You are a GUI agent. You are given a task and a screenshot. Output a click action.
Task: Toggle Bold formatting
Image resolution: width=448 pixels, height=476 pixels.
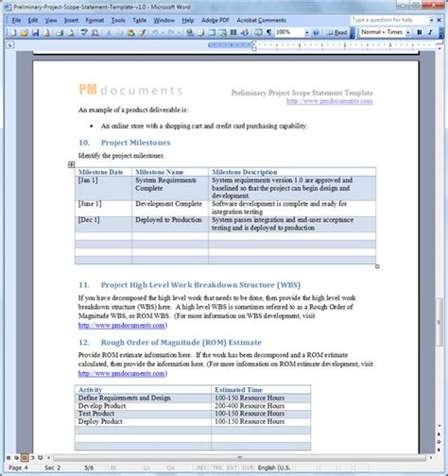point(420,32)
